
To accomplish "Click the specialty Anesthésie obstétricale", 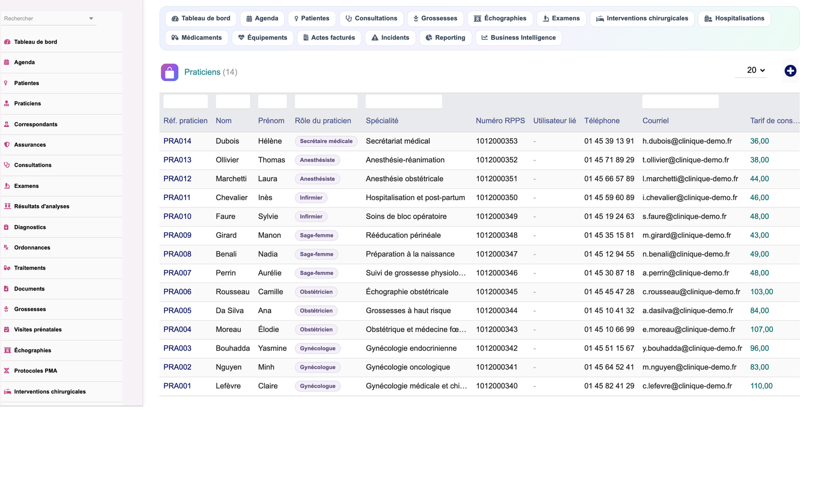I will (404, 179).
